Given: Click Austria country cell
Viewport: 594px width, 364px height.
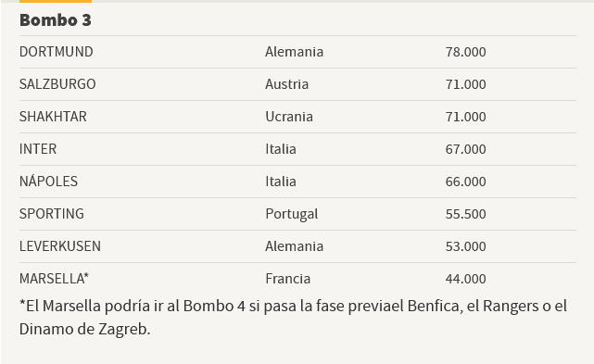Looking at the screenshot, I should pos(286,84).
